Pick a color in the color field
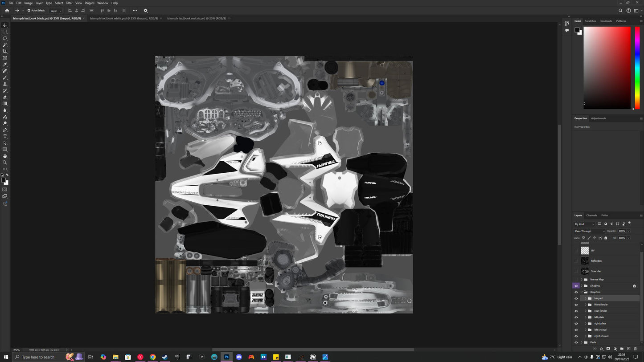The width and height of the screenshot is (644, 362). click(607, 68)
